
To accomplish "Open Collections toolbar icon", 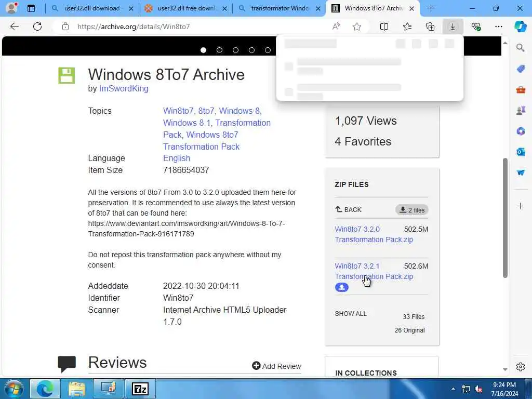I will click(430, 26).
